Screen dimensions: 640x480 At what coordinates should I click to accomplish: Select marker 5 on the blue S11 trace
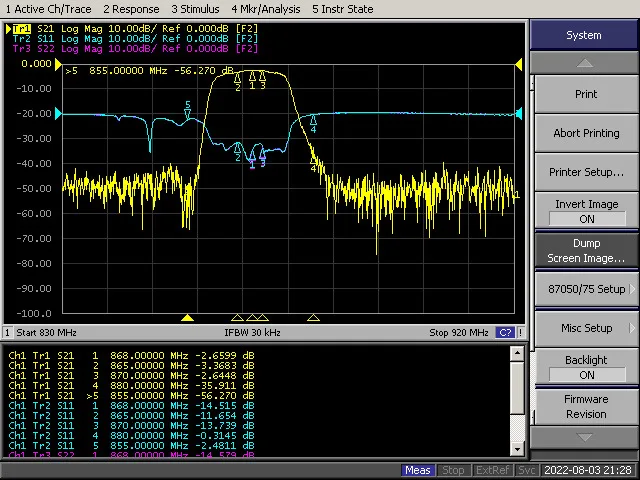coord(187,112)
